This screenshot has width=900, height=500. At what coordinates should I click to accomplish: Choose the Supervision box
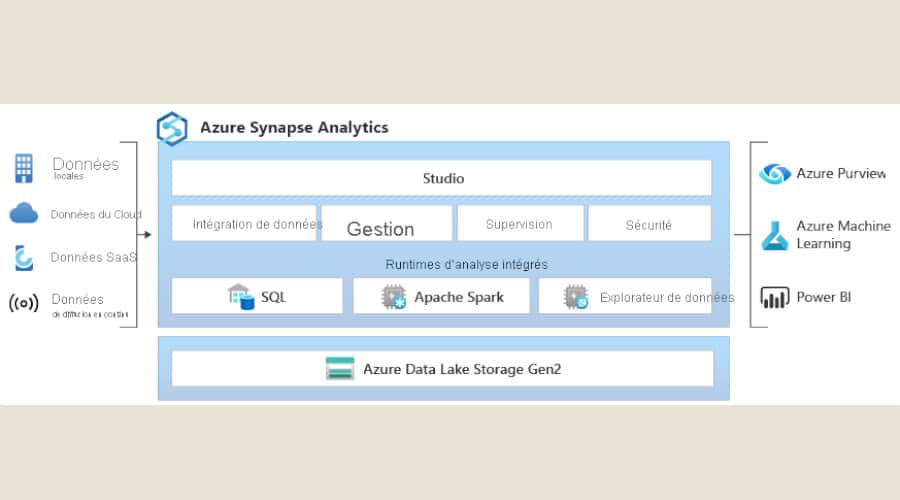click(x=519, y=224)
